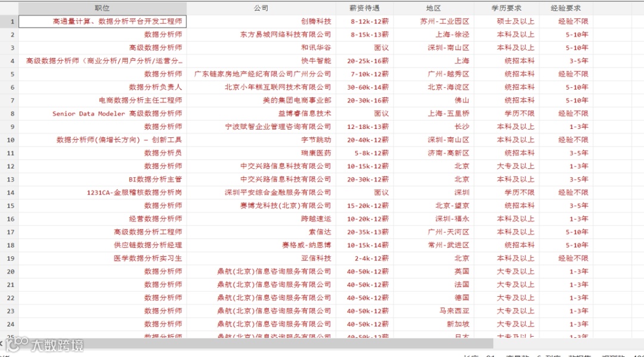The image size is (644, 357).
Task: Click education cell 硕士及以上
Action: click(507, 21)
